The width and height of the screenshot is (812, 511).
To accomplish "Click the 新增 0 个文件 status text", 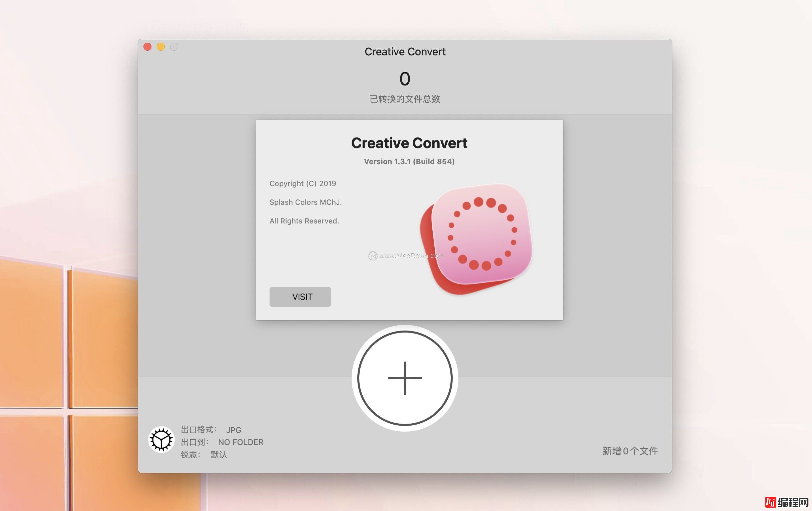I will pyautogui.click(x=630, y=451).
